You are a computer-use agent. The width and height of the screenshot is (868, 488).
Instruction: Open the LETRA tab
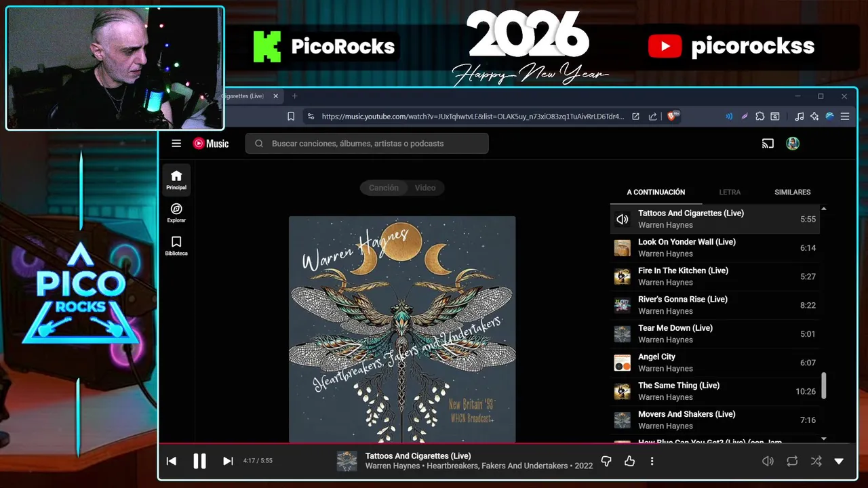[x=730, y=192]
